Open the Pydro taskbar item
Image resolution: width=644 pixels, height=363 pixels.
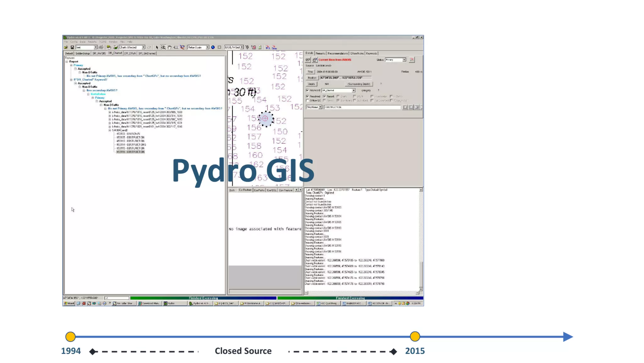tap(175, 304)
